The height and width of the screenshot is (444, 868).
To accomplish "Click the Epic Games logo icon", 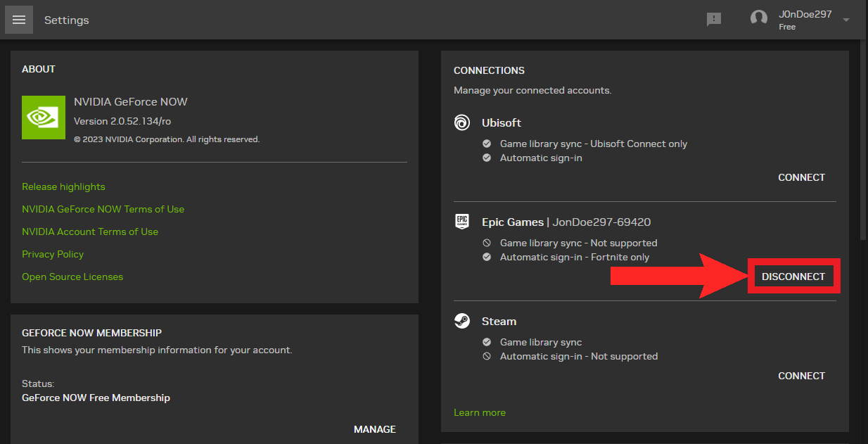I will [462, 222].
